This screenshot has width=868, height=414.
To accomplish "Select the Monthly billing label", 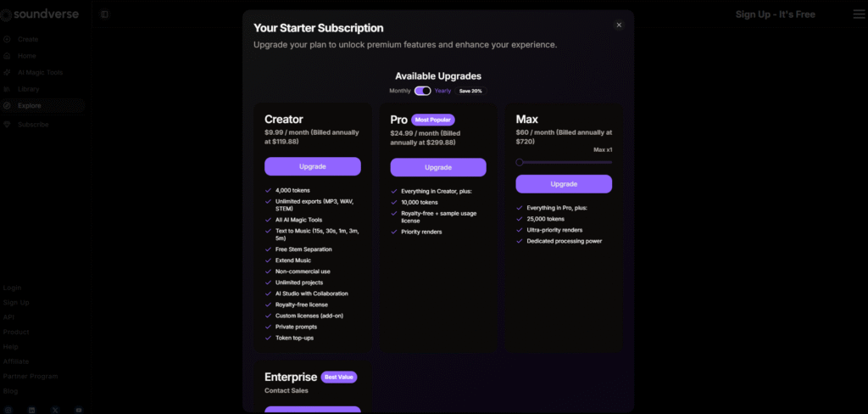I will click(x=400, y=91).
